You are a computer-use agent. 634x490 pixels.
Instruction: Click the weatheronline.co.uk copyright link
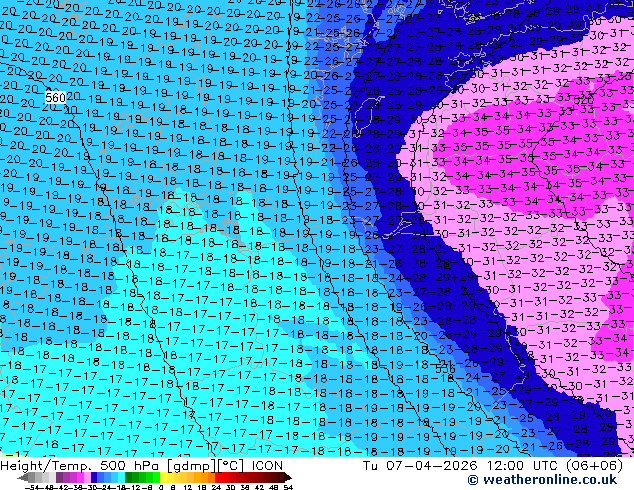pos(543,480)
